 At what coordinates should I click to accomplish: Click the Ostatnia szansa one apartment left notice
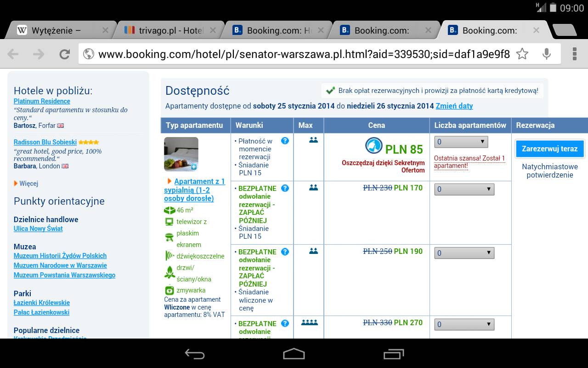coord(469,162)
